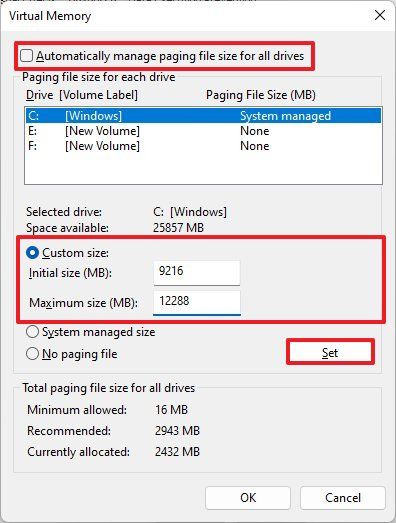Select drive E: [New Volume] row
The height and width of the screenshot is (523, 396).
pos(203,131)
